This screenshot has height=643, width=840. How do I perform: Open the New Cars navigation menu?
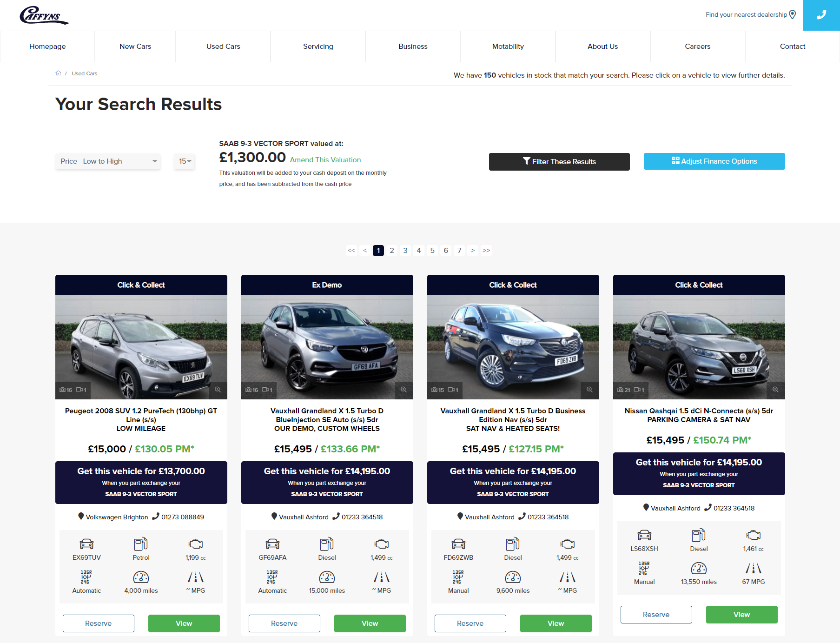(135, 46)
